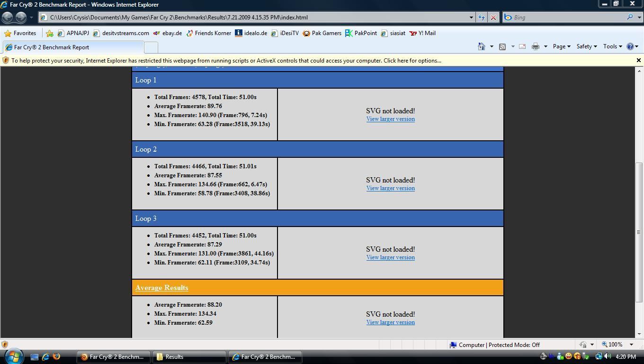Image resolution: width=644 pixels, height=364 pixels.
Task: Click the Home page icon
Action: click(482, 46)
